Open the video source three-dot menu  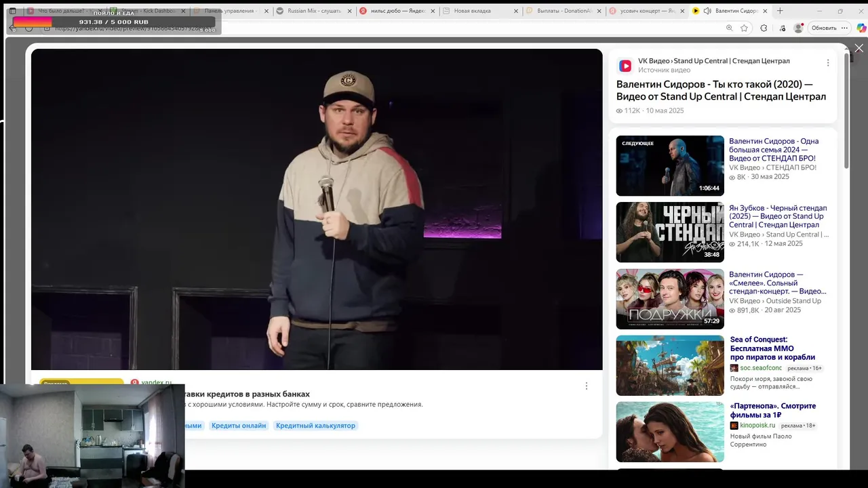tap(827, 63)
